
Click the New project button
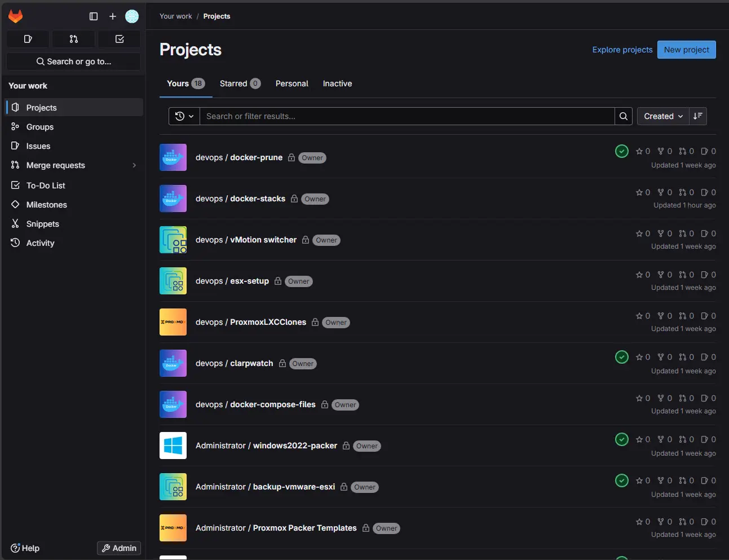(x=686, y=50)
